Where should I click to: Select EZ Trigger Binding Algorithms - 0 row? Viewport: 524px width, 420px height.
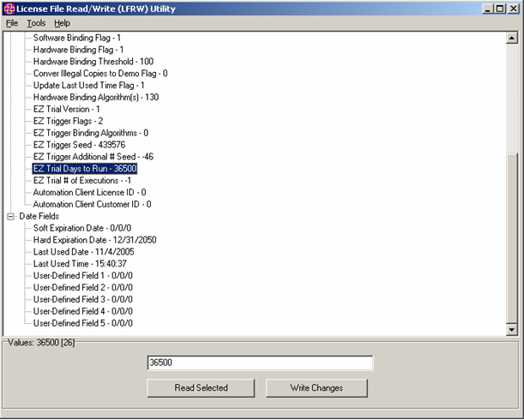(91, 133)
